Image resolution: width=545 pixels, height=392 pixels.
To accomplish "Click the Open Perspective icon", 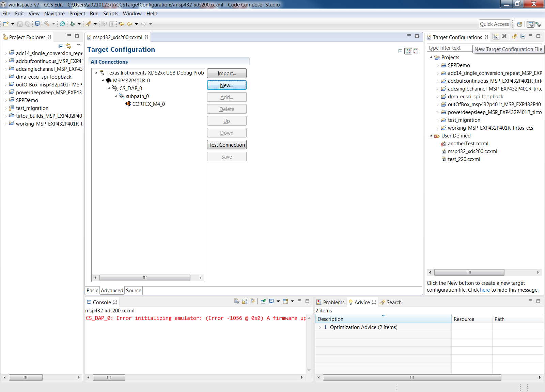I will point(520,24).
